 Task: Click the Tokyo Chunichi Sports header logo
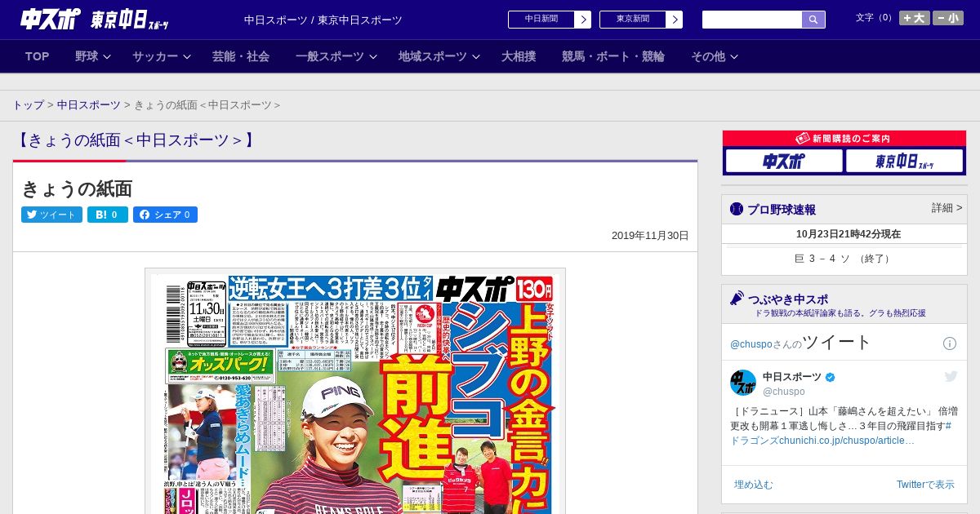point(130,19)
